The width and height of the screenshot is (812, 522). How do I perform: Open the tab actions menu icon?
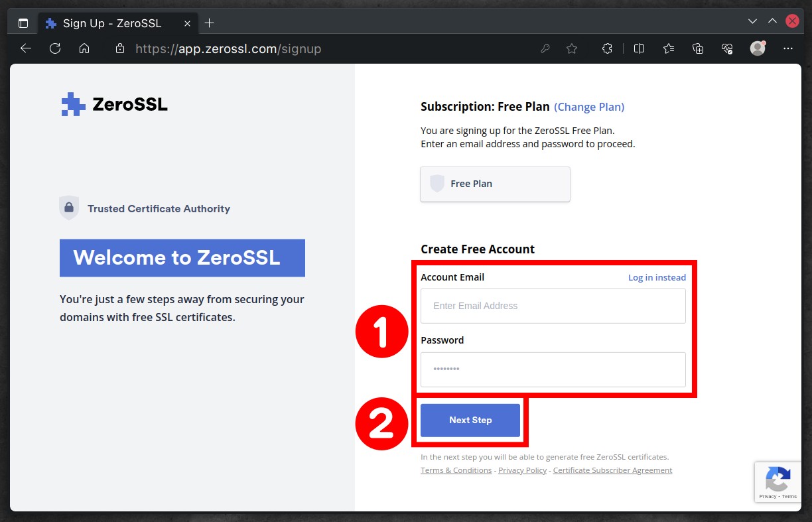tap(23, 23)
